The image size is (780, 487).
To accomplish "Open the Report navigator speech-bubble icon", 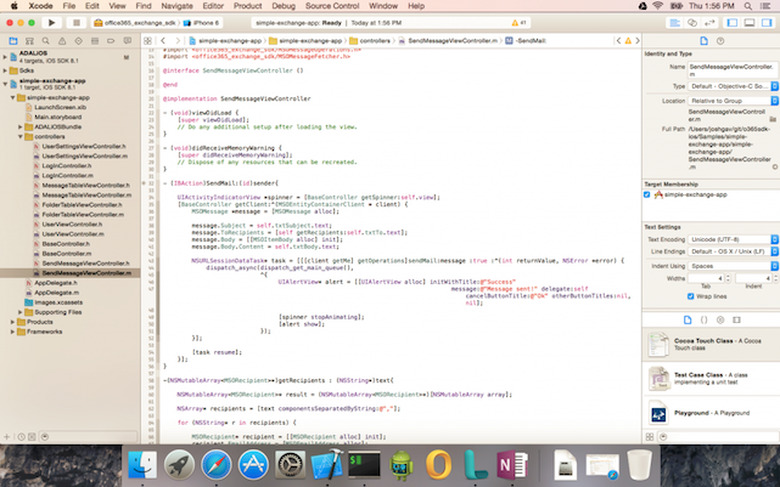I will click(127, 41).
